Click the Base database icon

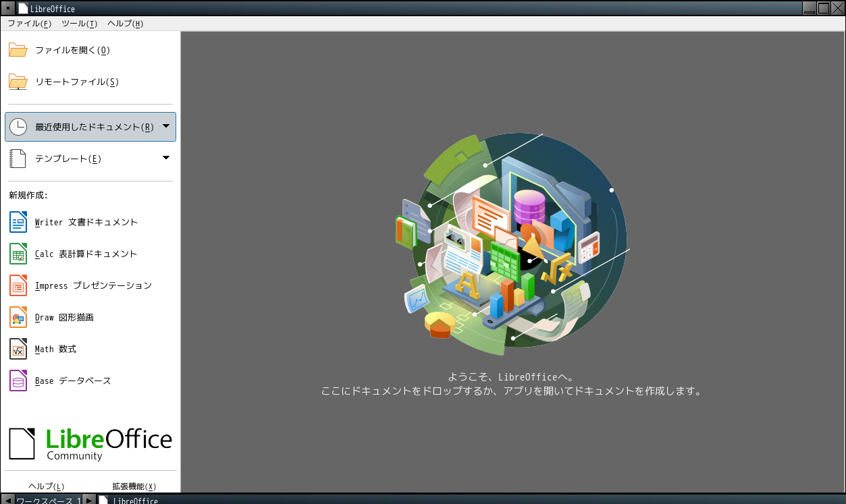18,381
